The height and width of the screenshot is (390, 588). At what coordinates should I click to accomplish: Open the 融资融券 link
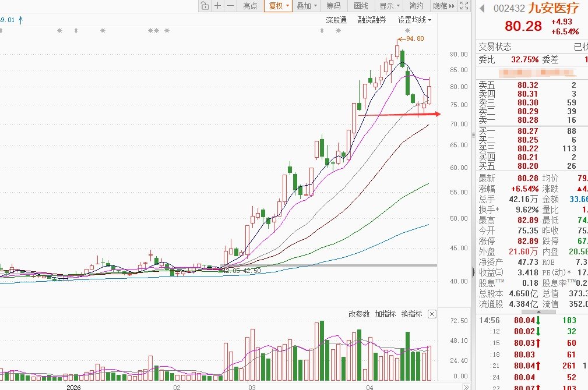(372, 20)
